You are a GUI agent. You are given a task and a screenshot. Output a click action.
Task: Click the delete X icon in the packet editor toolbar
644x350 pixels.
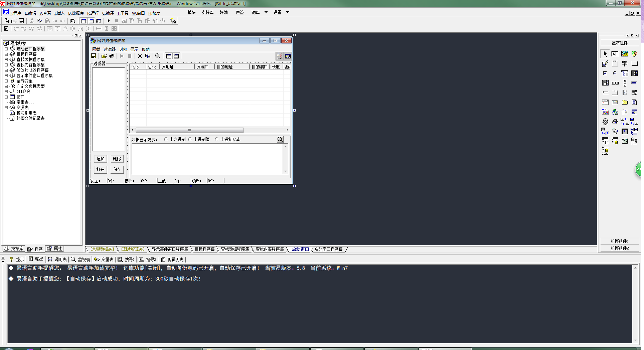coord(140,56)
